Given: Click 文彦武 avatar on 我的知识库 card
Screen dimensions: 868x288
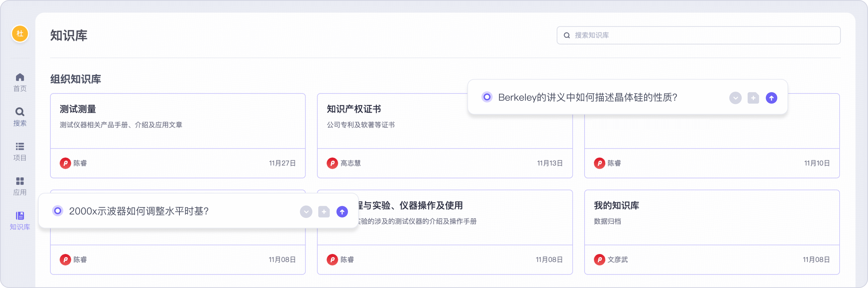Looking at the screenshot, I should point(599,260).
